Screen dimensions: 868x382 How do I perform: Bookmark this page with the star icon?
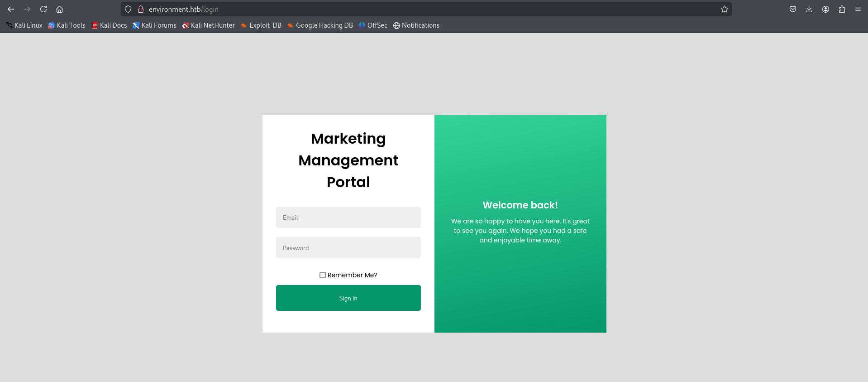point(724,9)
